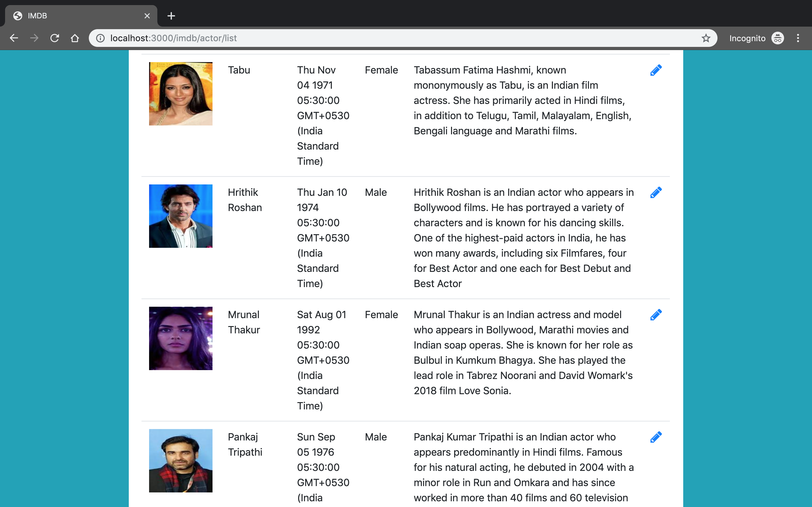Viewport: 812px width, 507px height.
Task: Open a new browser tab
Action: point(171,16)
